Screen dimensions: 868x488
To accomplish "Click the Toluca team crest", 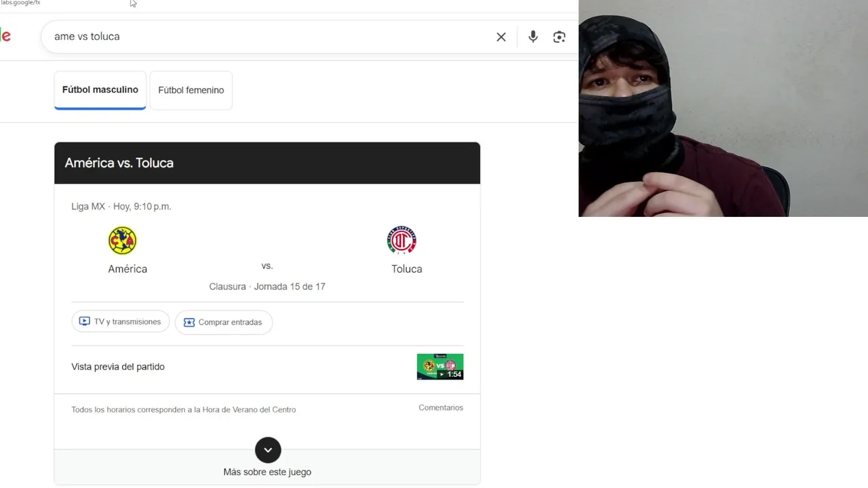I will [401, 240].
